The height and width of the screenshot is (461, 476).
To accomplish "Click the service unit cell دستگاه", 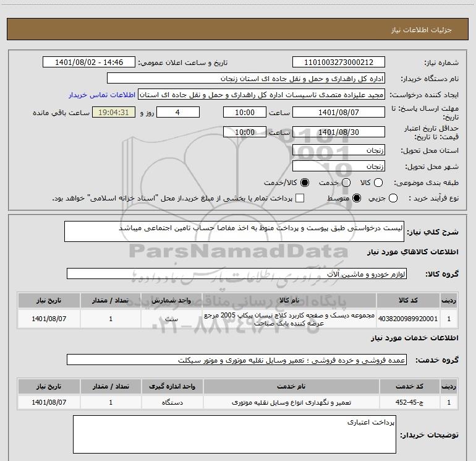I will tap(172, 402).
